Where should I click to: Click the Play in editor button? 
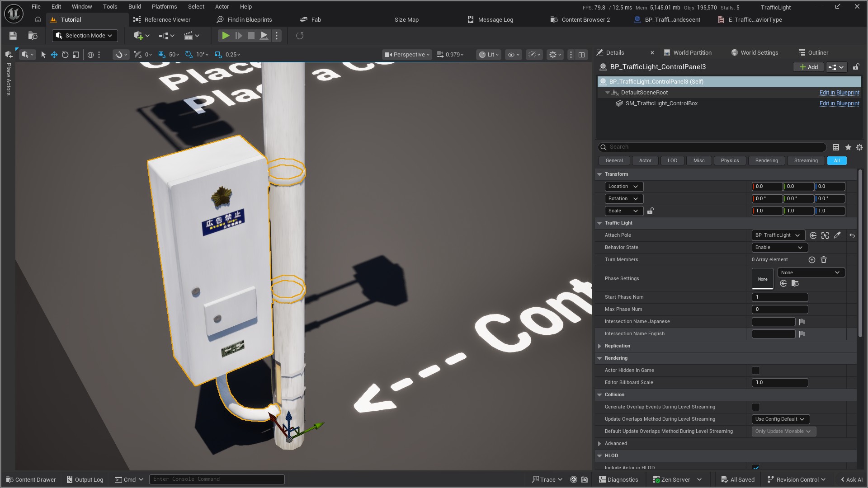[226, 36]
